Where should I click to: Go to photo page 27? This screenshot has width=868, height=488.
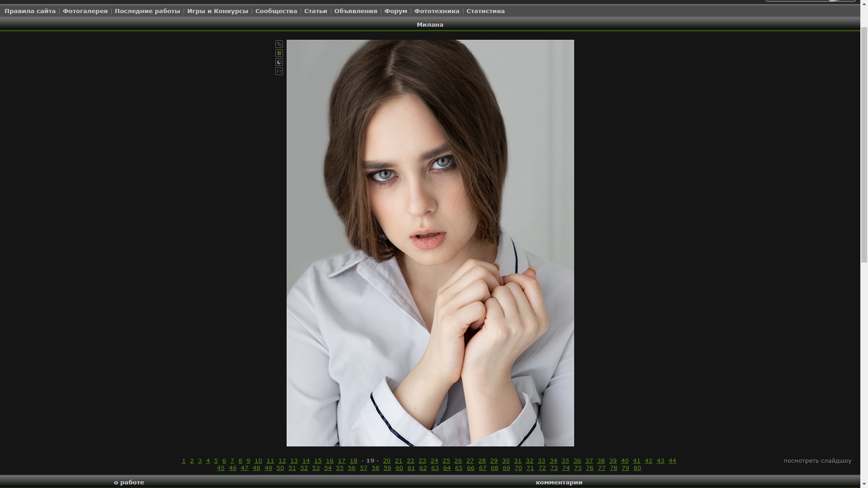470,460
